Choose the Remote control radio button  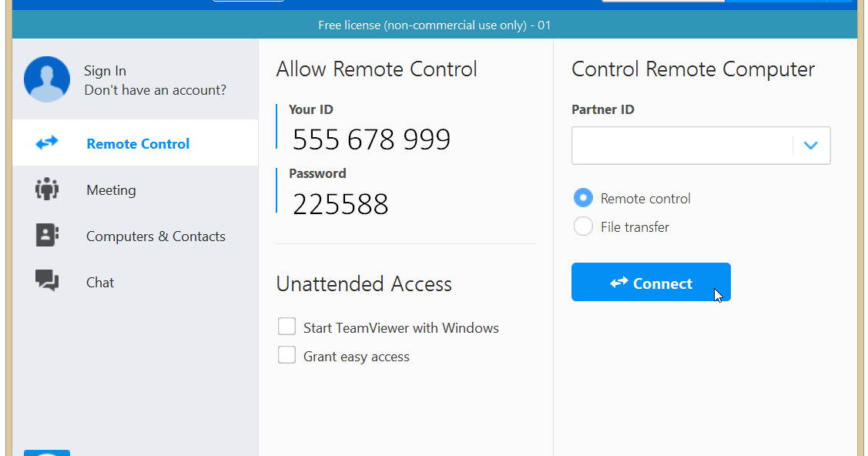584,198
